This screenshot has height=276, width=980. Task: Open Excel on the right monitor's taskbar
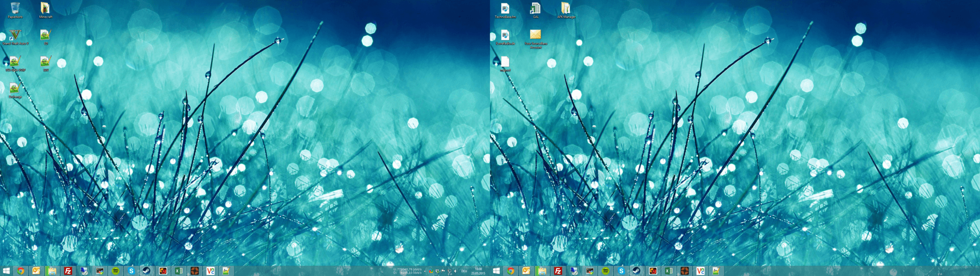(669, 271)
